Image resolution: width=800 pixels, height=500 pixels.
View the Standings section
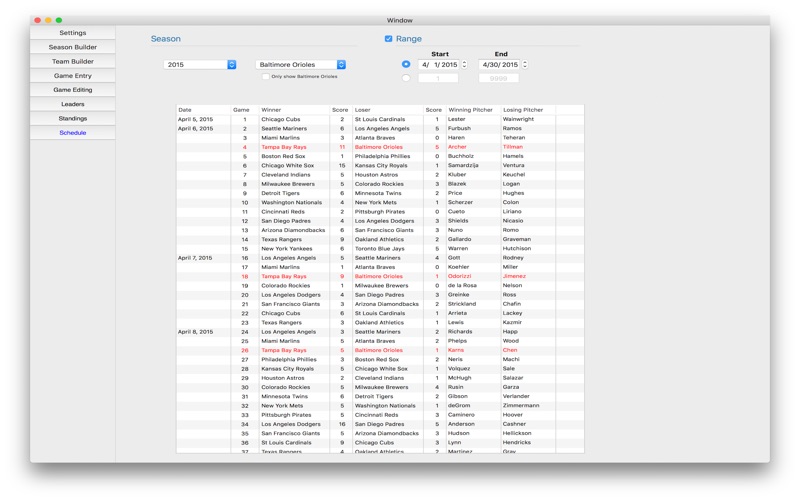point(72,118)
